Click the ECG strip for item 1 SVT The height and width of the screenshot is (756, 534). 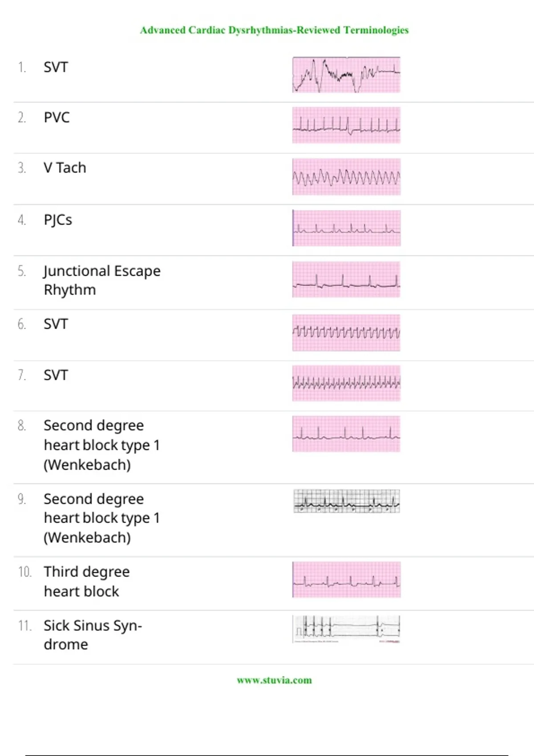(346, 75)
